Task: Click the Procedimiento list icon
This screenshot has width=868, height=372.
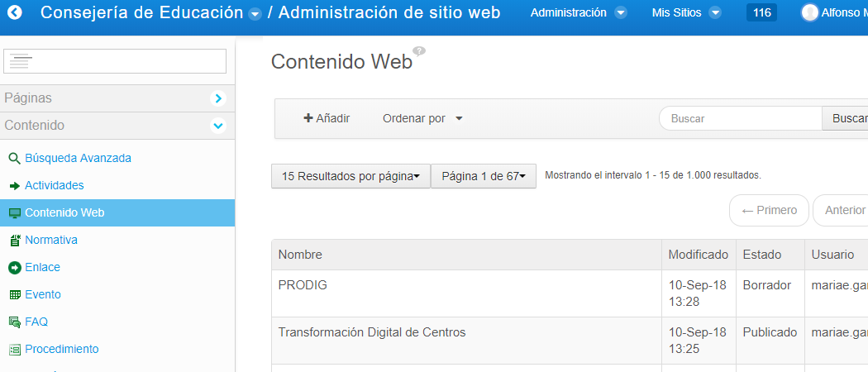Action: 15,350
